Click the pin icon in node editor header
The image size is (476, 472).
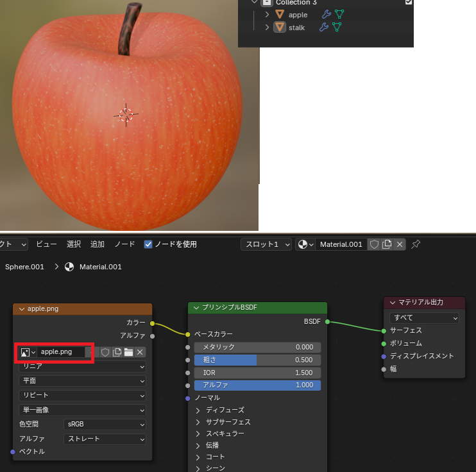(x=416, y=244)
